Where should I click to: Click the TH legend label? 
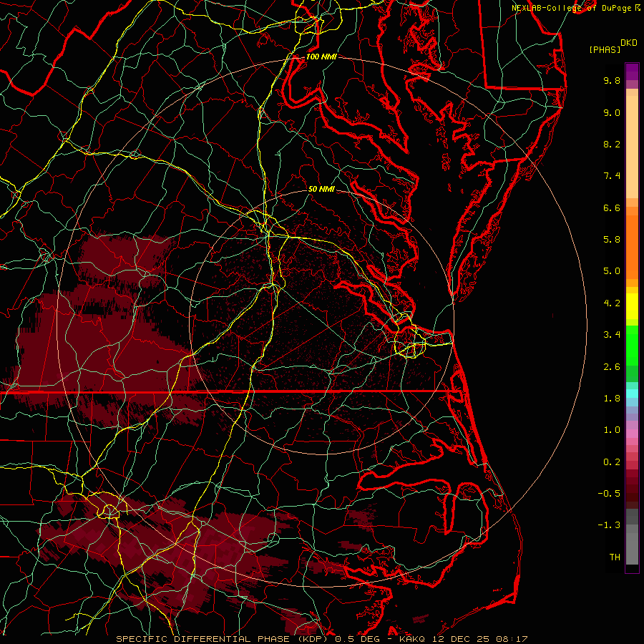click(615, 557)
